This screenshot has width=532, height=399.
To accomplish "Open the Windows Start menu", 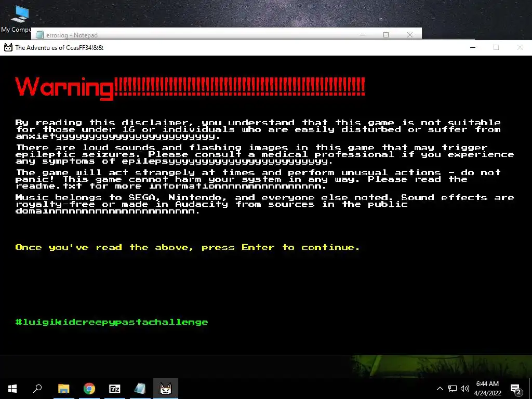I will click(12, 389).
